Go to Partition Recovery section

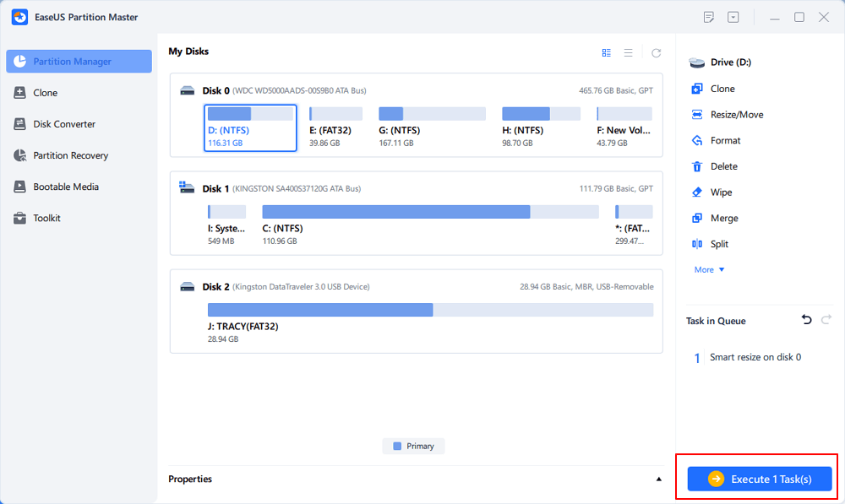tap(70, 155)
